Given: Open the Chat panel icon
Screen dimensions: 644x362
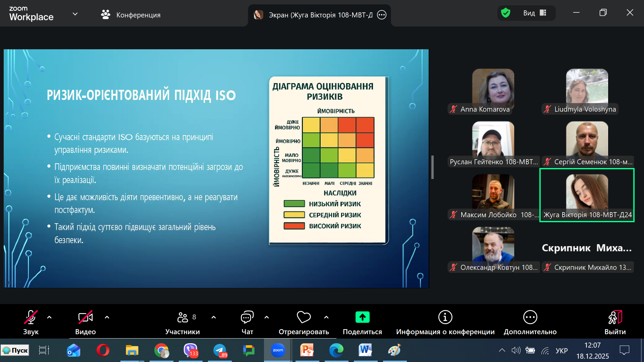Looking at the screenshot, I should [x=247, y=317].
